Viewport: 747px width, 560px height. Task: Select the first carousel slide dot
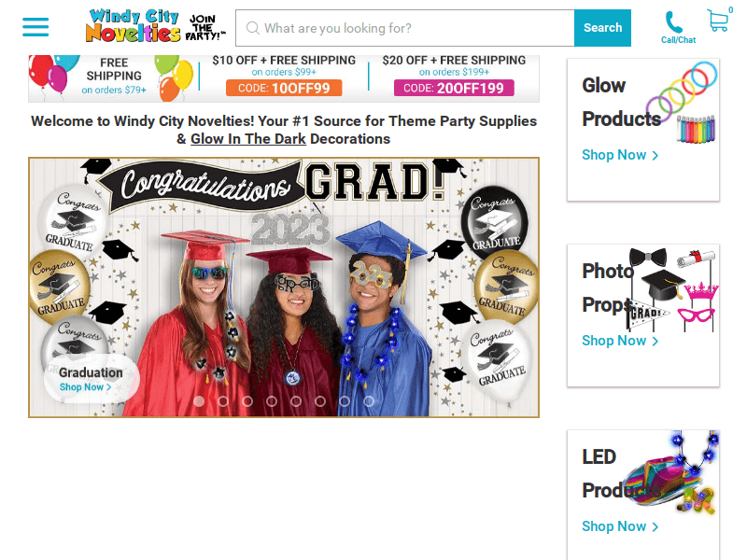click(x=199, y=401)
